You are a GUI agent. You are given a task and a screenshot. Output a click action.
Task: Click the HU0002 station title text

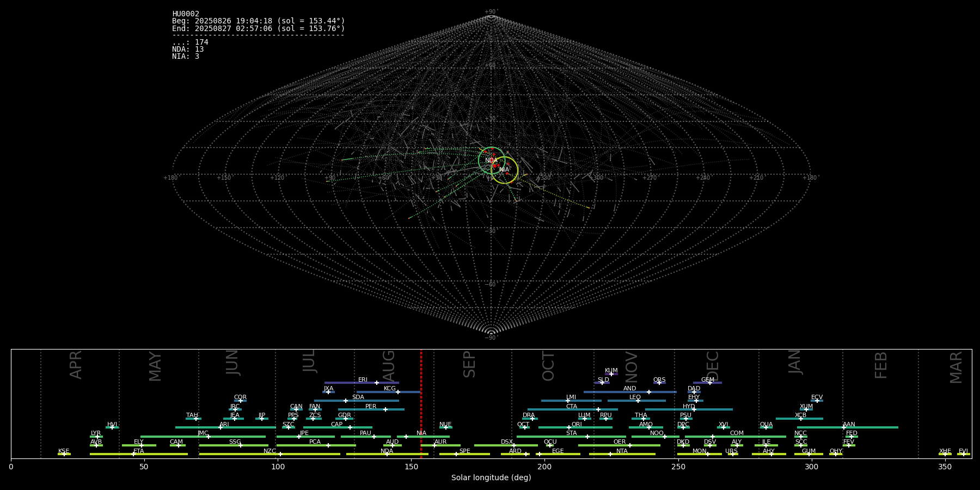pyautogui.click(x=186, y=14)
